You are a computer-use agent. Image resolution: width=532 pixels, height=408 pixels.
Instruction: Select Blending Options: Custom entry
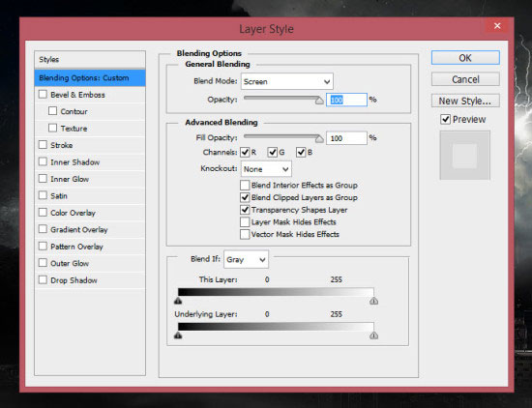(90, 77)
